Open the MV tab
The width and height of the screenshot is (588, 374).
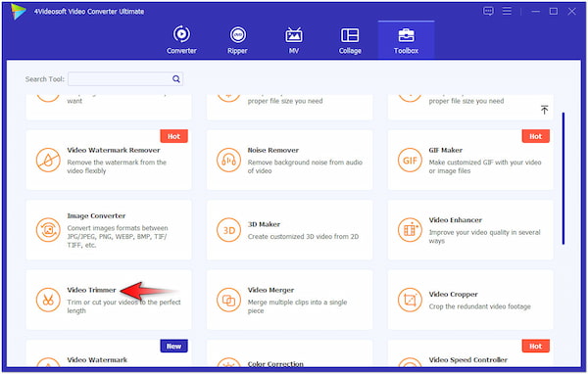tap(294, 40)
